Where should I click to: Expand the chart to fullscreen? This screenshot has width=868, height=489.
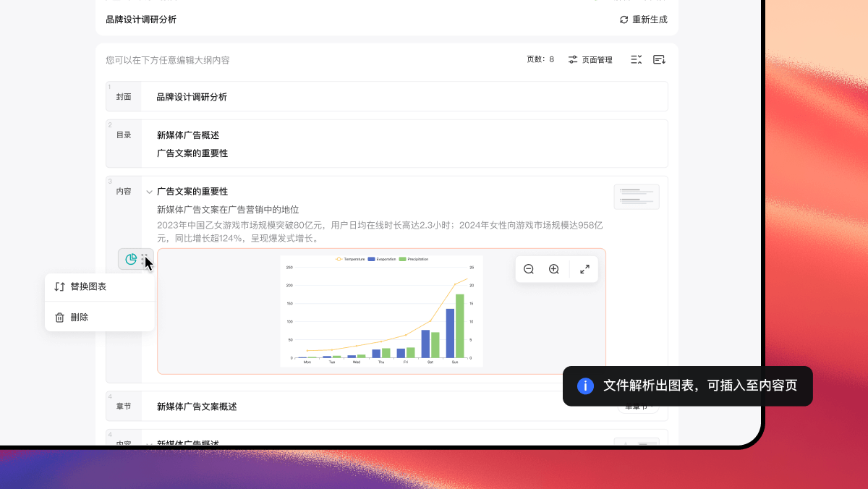pos(584,268)
